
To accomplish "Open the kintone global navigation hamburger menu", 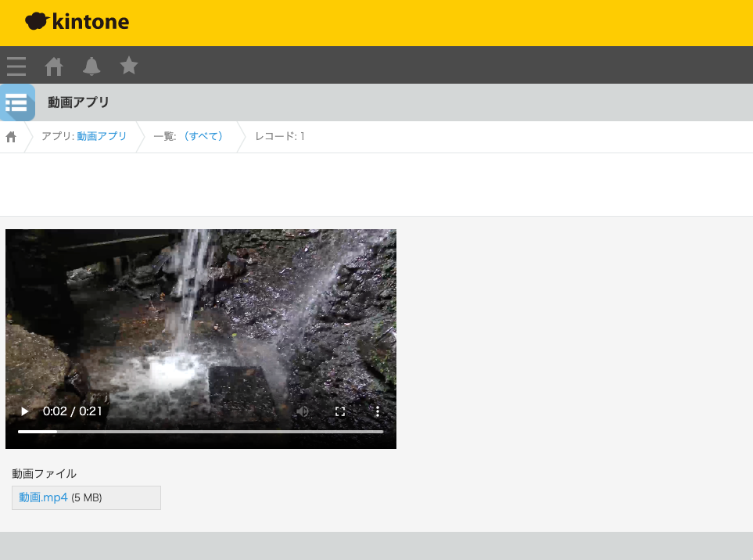I will click(16, 66).
